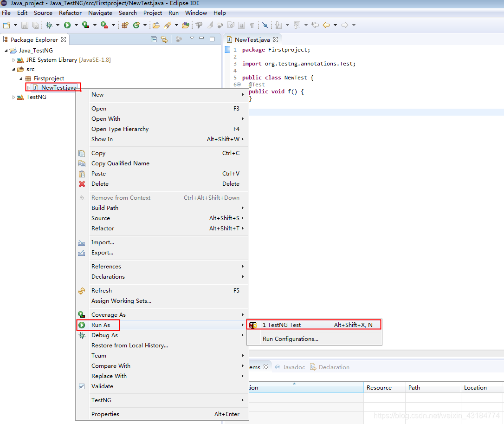The height and width of the screenshot is (424, 504).
Task: Select NewTest.java in Package Explorer
Action: coord(59,87)
